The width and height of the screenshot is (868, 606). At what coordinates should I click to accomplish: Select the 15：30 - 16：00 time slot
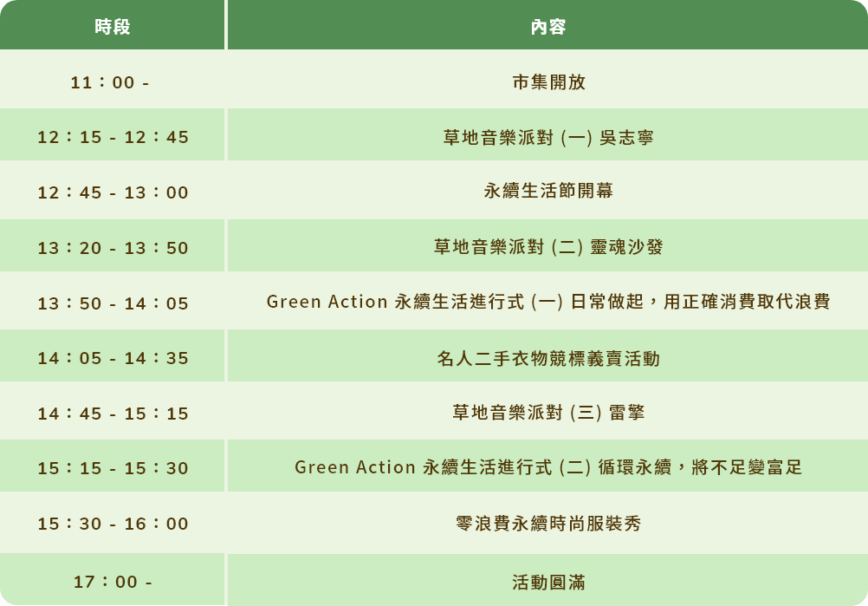(113, 524)
